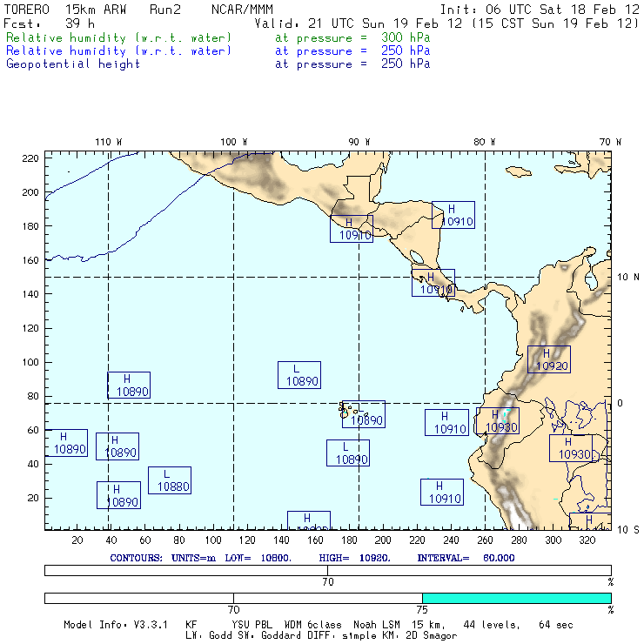
Task: Click the '(15 CST Sun 19 Feb 12)' text
Action: pyautogui.click(x=555, y=23)
